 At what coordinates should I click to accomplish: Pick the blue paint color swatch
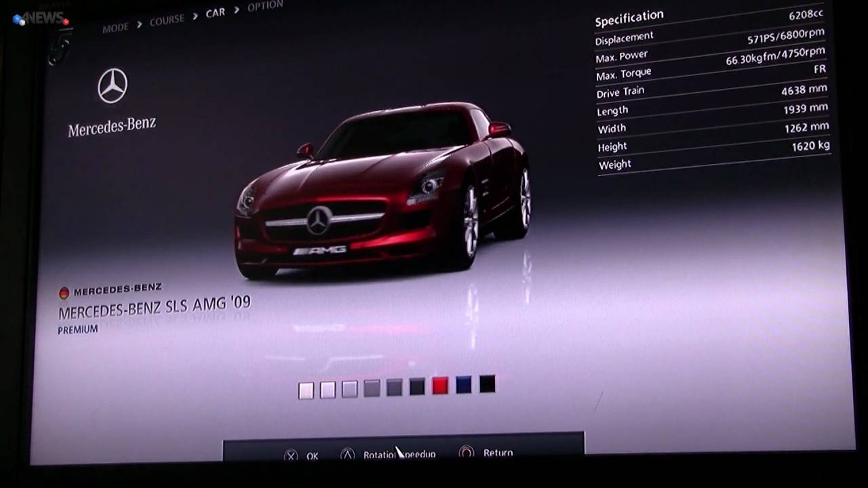(464, 385)
